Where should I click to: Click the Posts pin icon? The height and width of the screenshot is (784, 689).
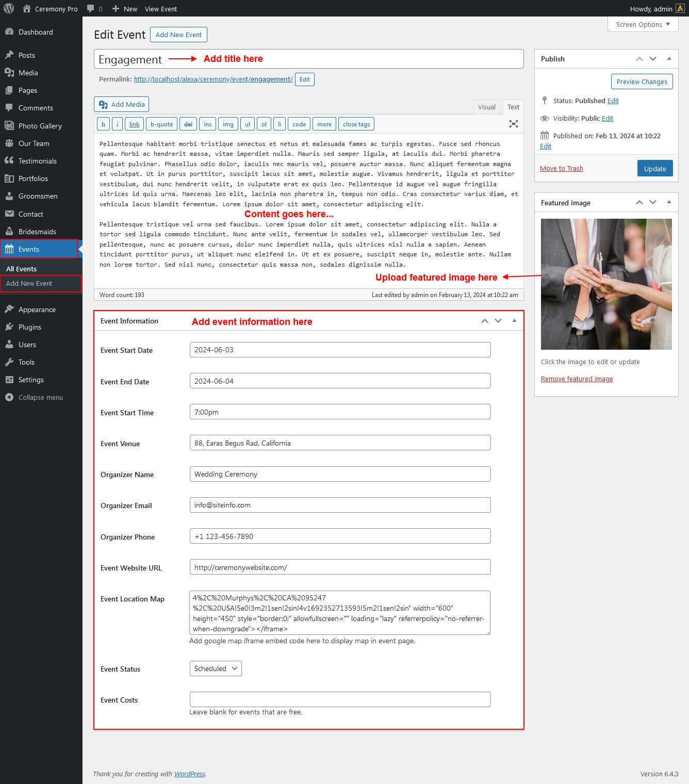[9, 55]
